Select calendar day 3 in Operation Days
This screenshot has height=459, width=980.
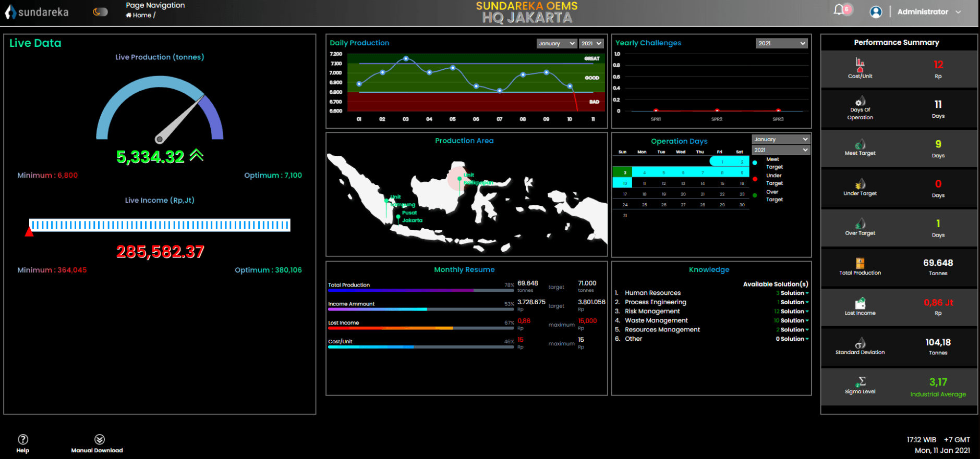623,172
